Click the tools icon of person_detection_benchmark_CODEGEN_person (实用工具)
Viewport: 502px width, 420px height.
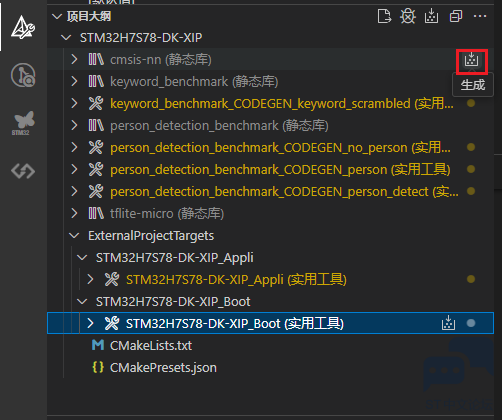click(96, 169)
